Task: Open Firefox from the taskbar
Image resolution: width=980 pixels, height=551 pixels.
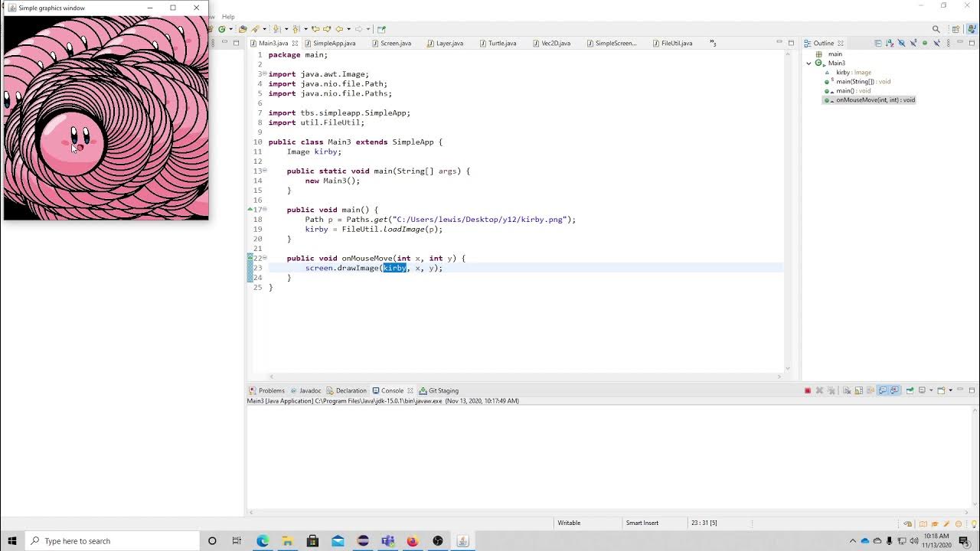Action: [x=413, y=541]
